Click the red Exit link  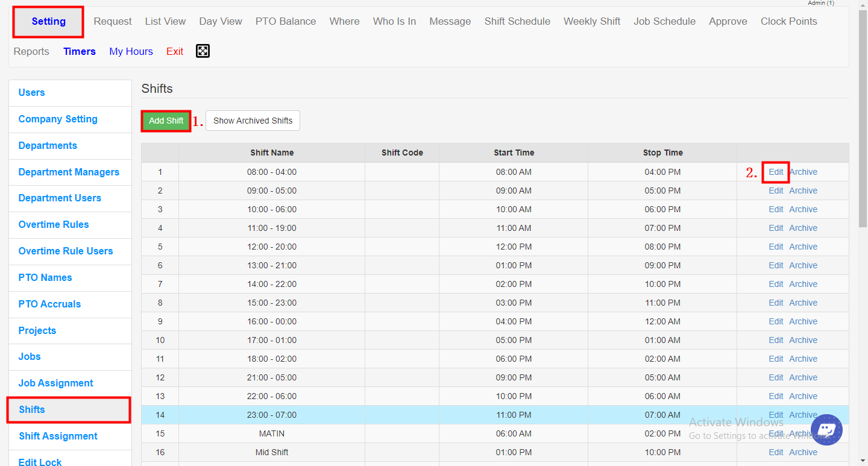coord(175,52)
